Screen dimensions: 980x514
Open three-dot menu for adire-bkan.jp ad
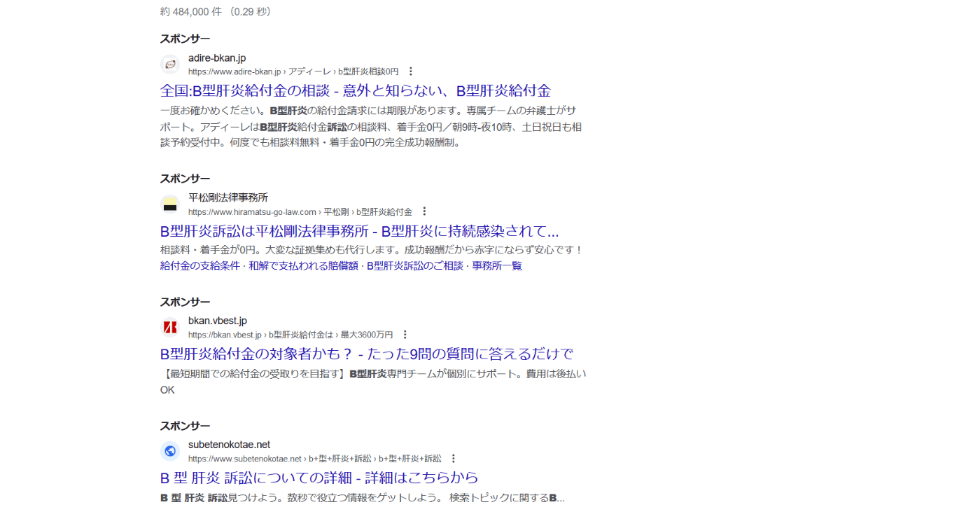411,71
